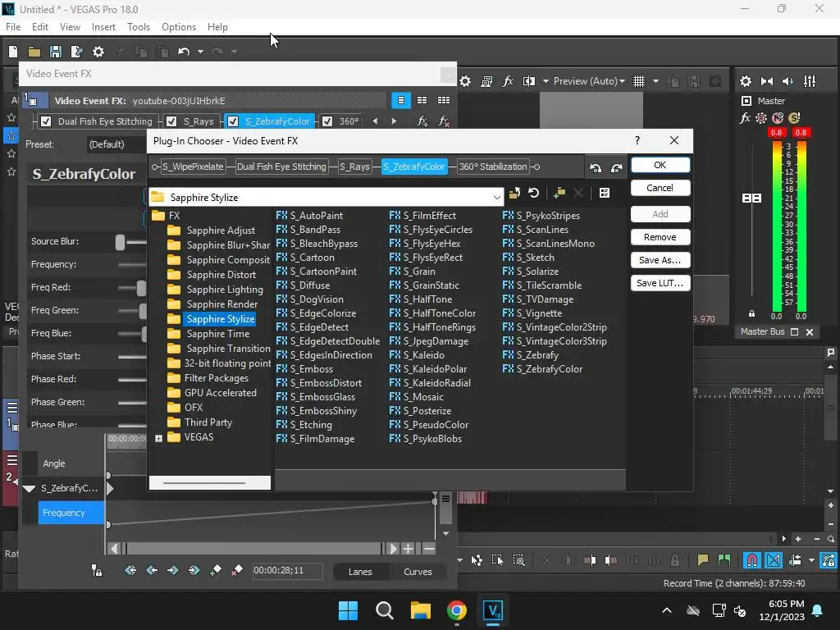Click the Master bus volume fader

click(x=751, y=199)
